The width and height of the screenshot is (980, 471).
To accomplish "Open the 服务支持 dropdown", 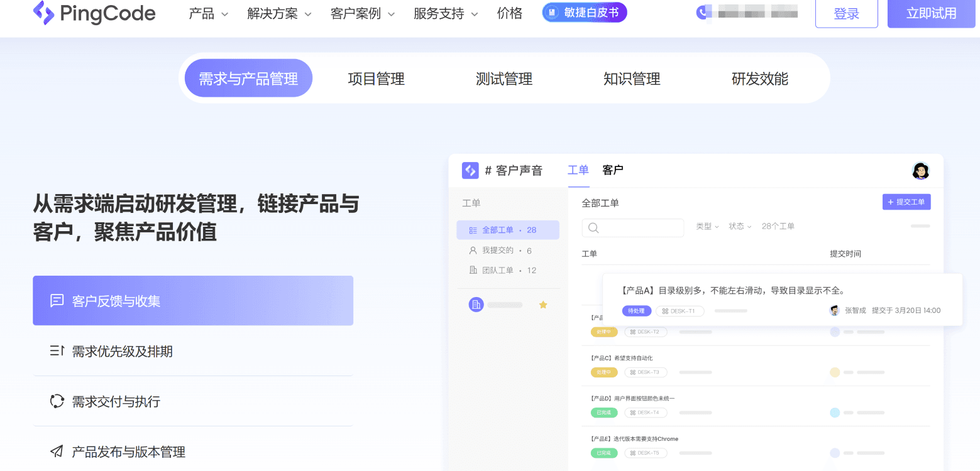I will pyautogui.click(x=446, y=14).
